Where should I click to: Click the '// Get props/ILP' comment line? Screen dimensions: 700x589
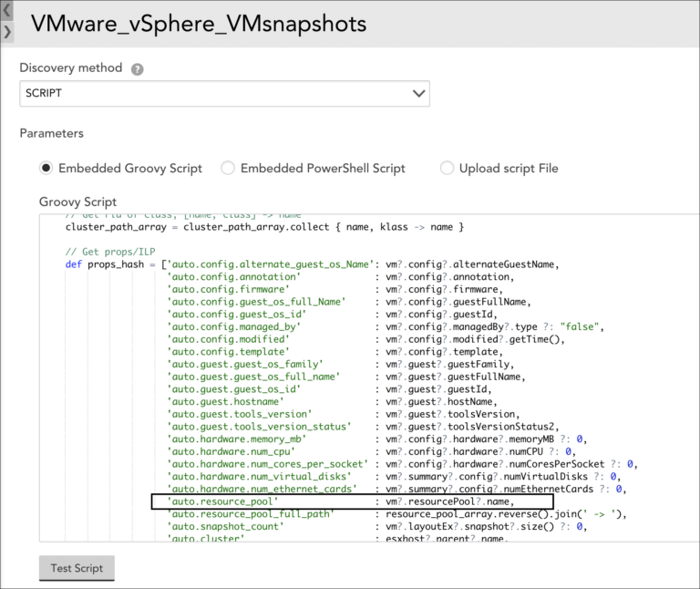click(110, 252)
